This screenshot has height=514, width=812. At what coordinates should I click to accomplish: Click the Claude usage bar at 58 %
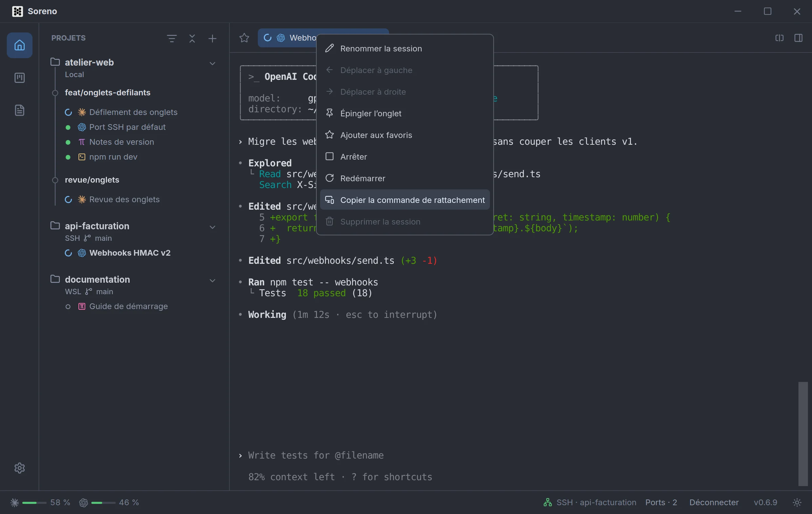pos(34,503)
